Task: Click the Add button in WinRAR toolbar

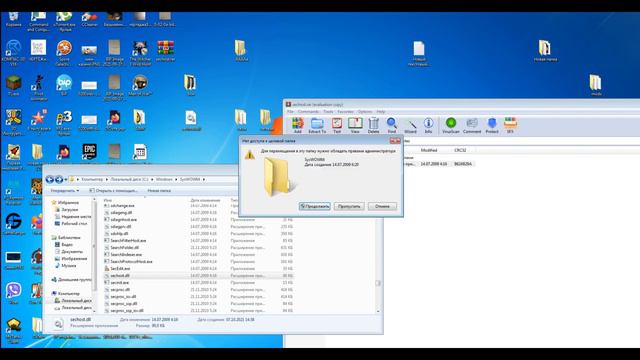Action: [x=298, y=125]
